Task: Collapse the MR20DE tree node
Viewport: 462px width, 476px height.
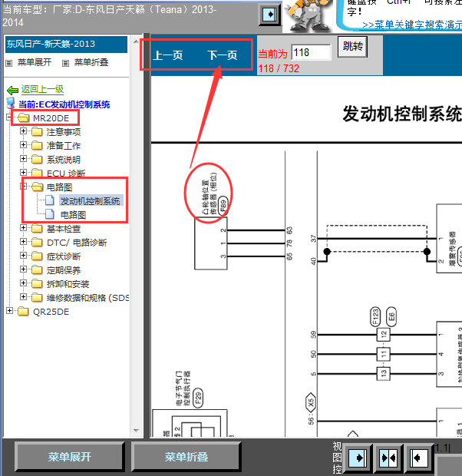Action: (10, 117)
